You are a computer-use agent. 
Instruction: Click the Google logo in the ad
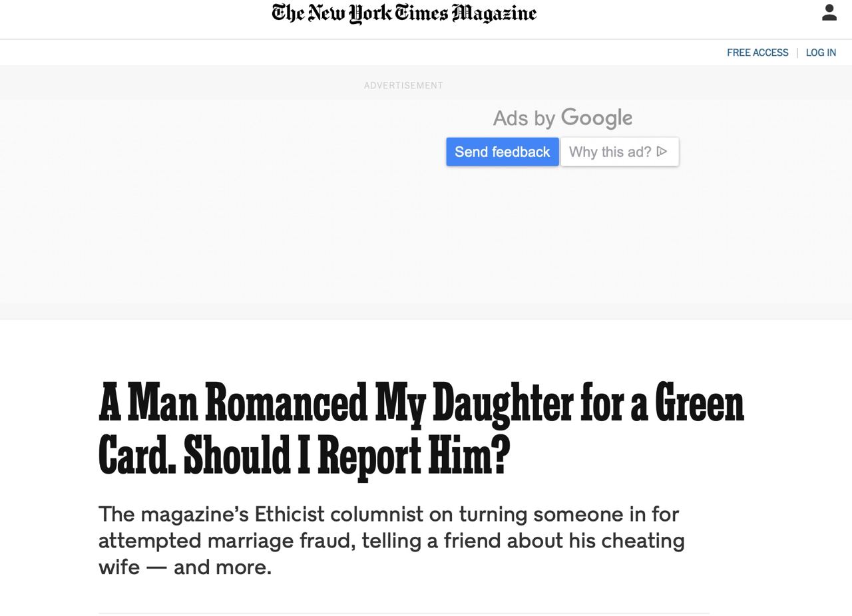click(596, 118)
